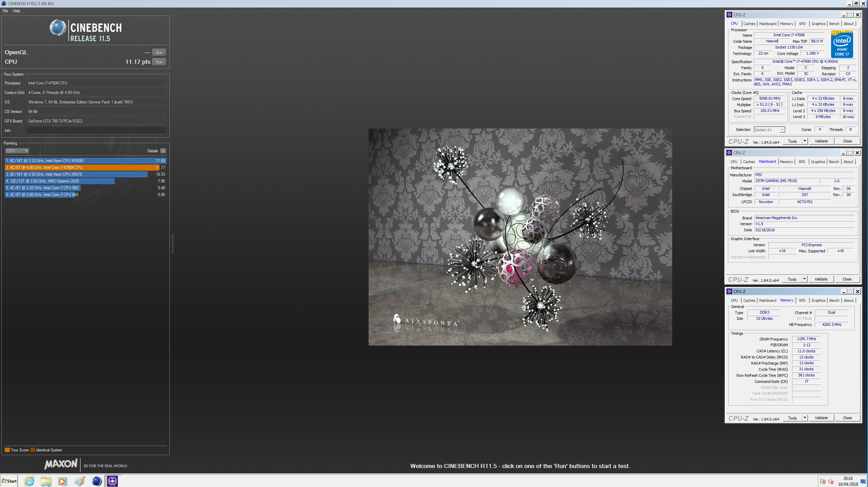Open CPU tab in middle CPU-Z window
This screenshot has width=868, height=487.
point(733,162)
